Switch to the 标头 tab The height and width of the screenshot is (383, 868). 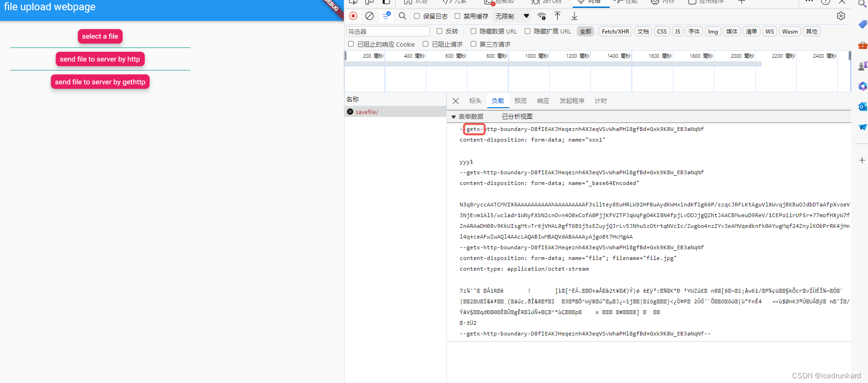[x=475, y=101]
